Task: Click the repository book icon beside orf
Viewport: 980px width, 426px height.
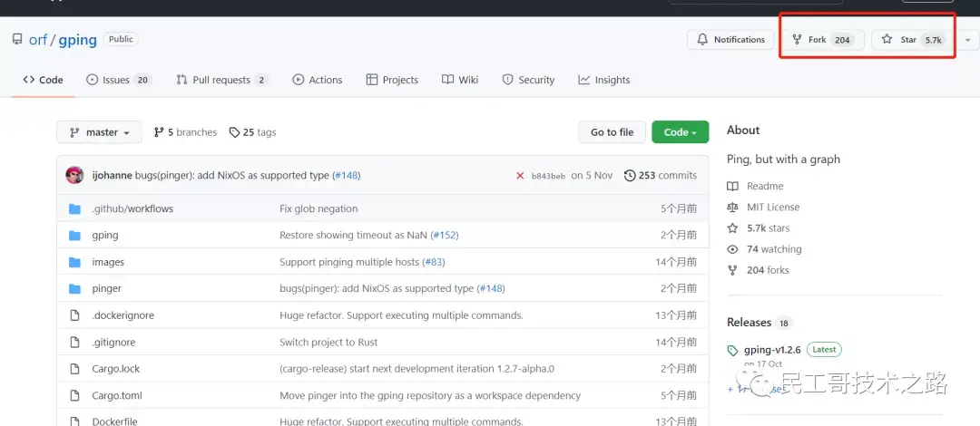Action: [17, 40]
